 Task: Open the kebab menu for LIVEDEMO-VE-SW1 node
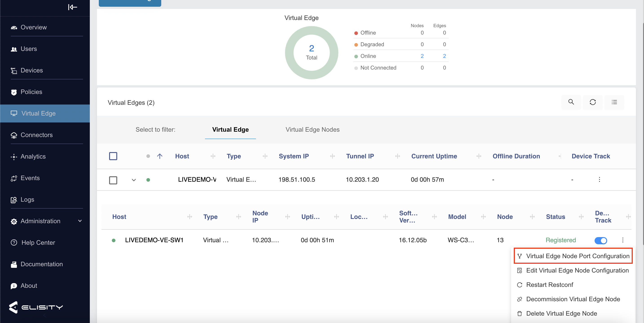point(623,240)
